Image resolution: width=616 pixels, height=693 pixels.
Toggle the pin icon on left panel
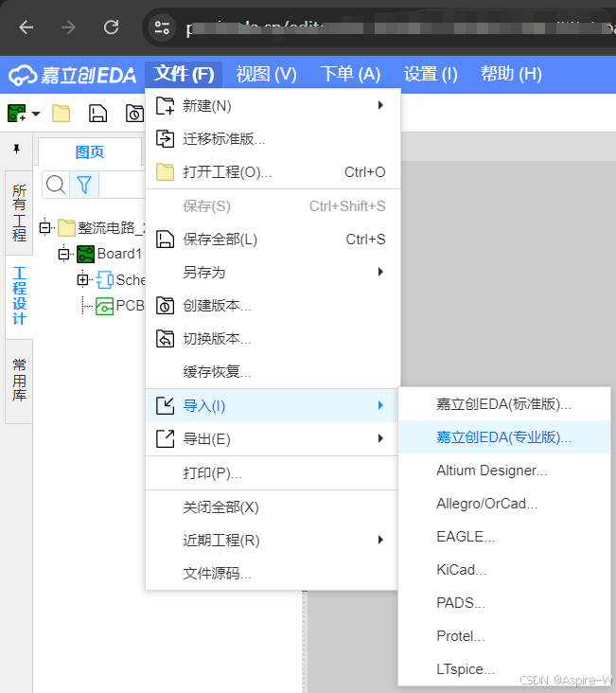coord(17,150)
